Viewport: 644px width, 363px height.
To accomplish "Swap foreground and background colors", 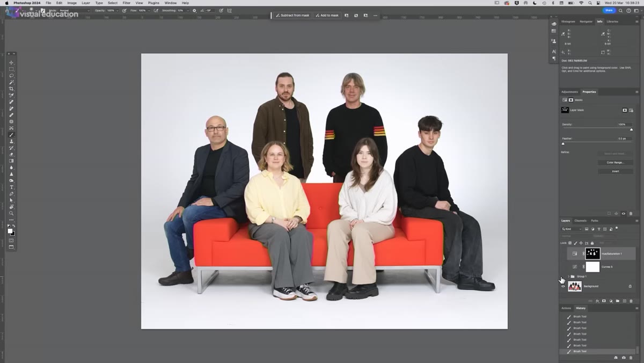I will pos(14,226).
